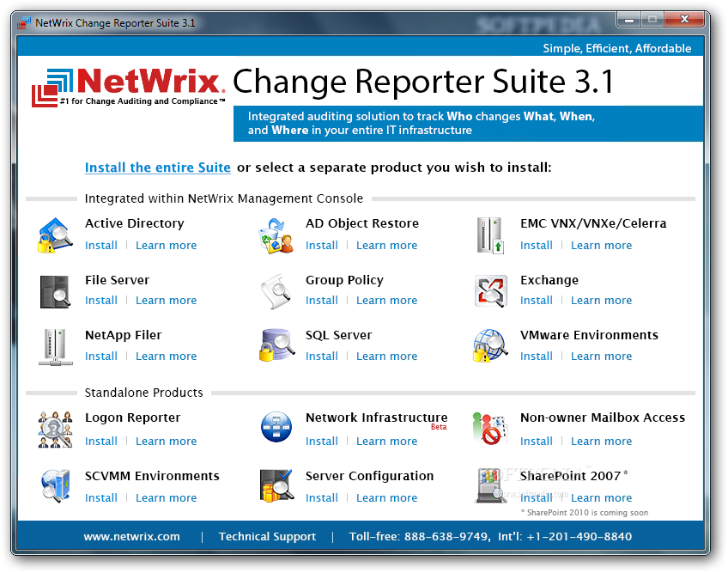Click the 'Toll-free: 888-638-9749' text
The width and height of the screenshot is (728, 573).
tap(419, 536)
